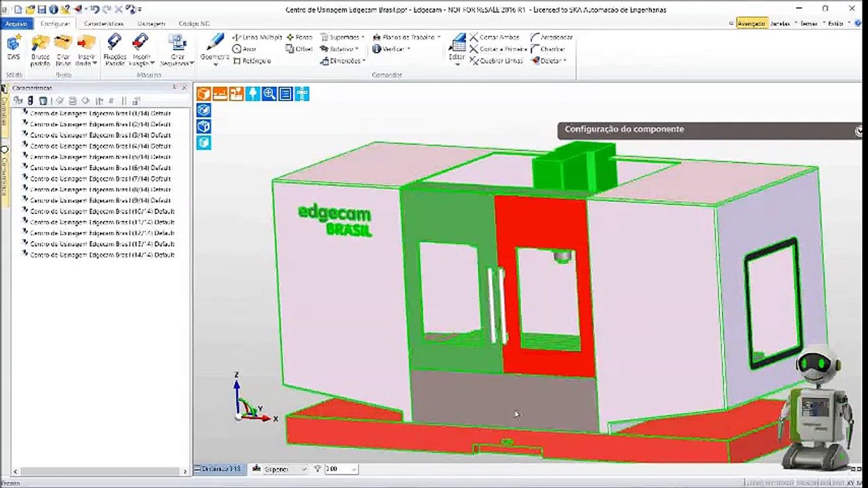Viewport: 868px width, 488px height.
Task: Close the Características panel
Action: pyautogui.click(x=184, y=87)
